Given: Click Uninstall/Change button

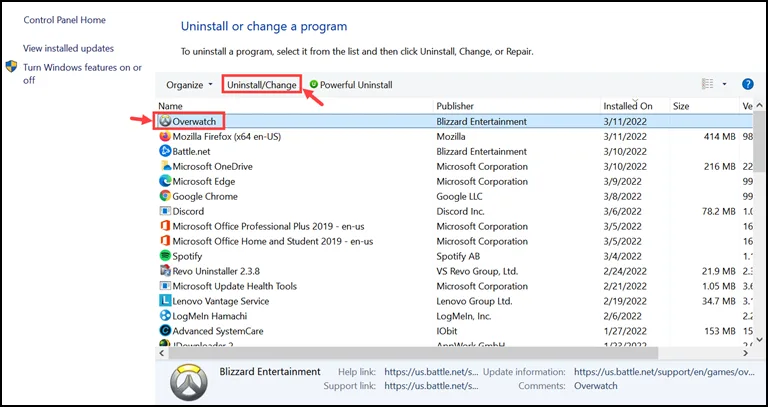Looking at the screenshot, I should [x=262, y=85].
